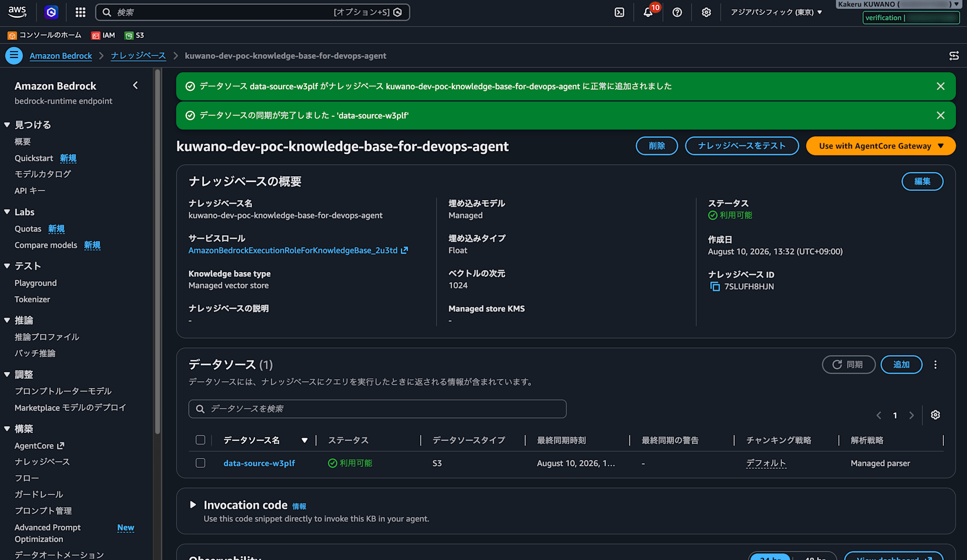Open プロンプト管理 in the sidebar
The image size is (967, 560).
43,511
